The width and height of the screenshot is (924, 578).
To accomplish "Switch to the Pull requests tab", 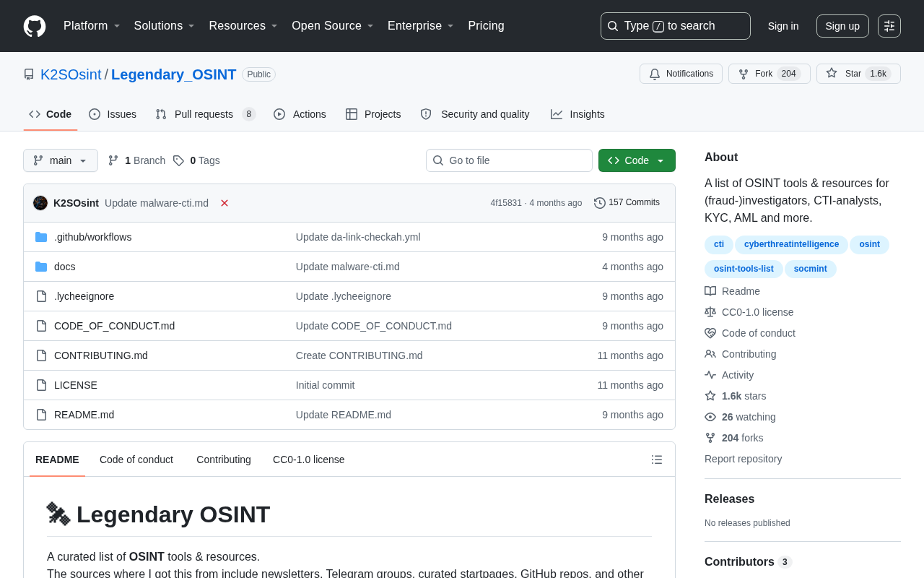I will 206,114.
